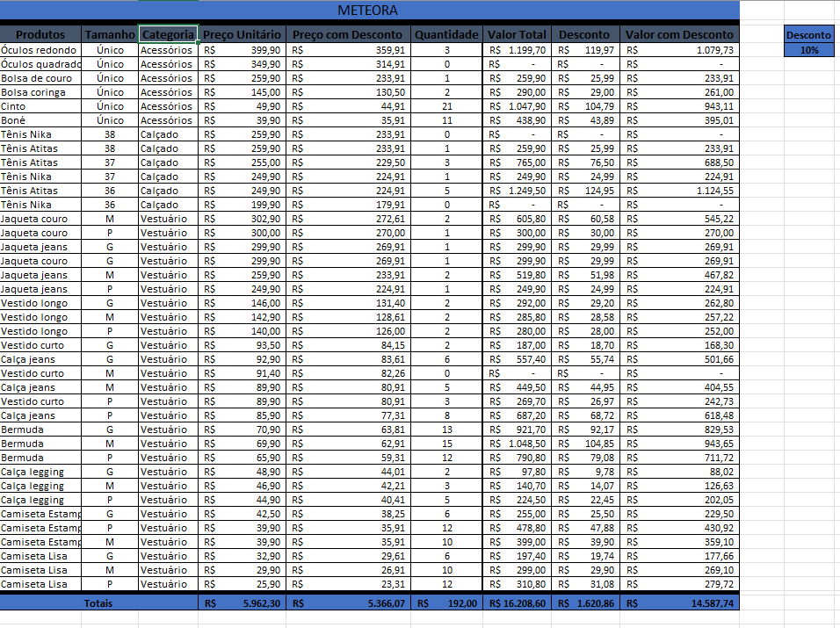Click the Preço Unitário header
The image size is (840, 628).
tap(243, 34)
